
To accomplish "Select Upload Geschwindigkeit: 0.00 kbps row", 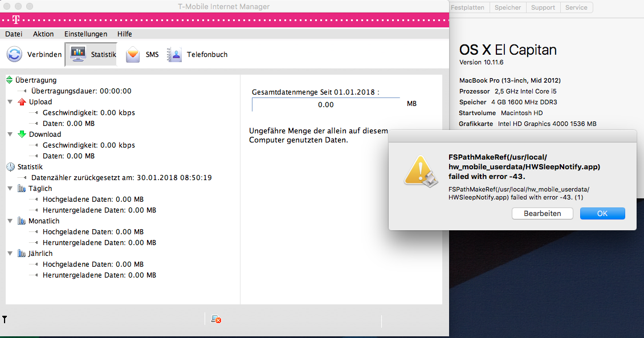I will pos(89,112).
